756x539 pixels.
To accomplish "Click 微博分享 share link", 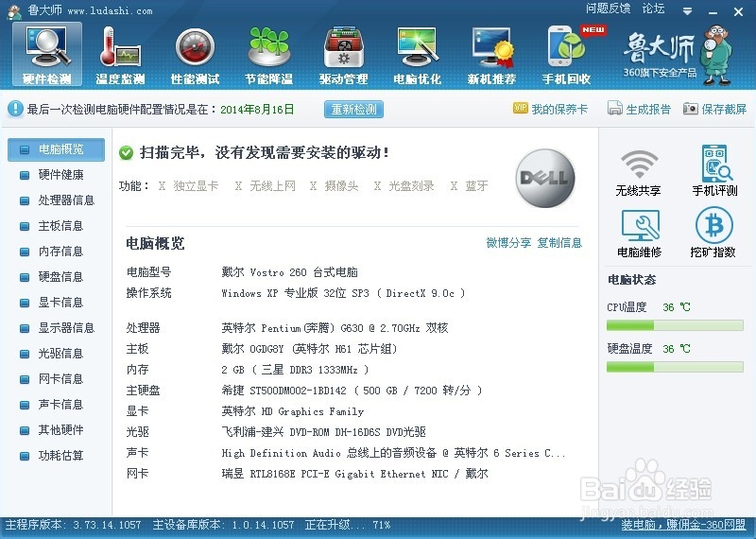I will [x=508, y=243].
